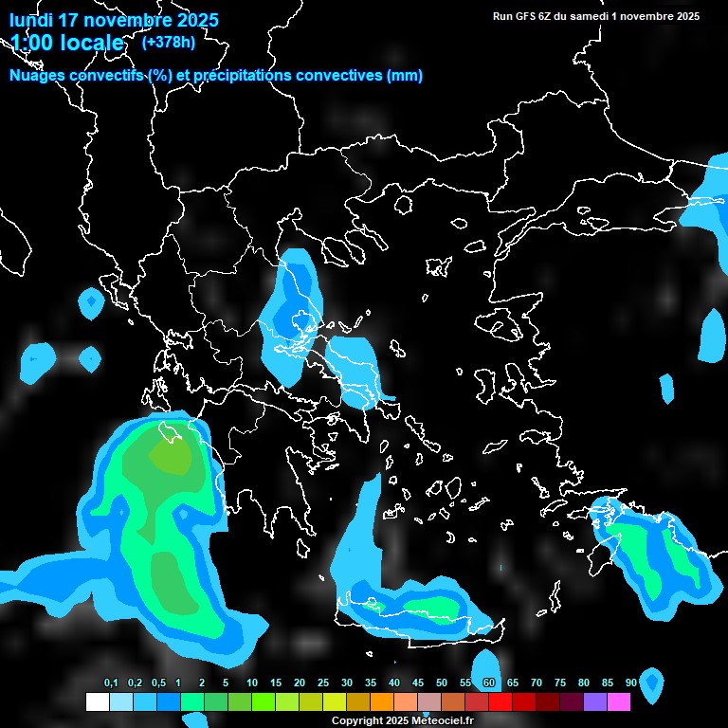Click the salmon legend swatch labeled 40
Viewport: 728px width, 728px height.
click(405, 701)
